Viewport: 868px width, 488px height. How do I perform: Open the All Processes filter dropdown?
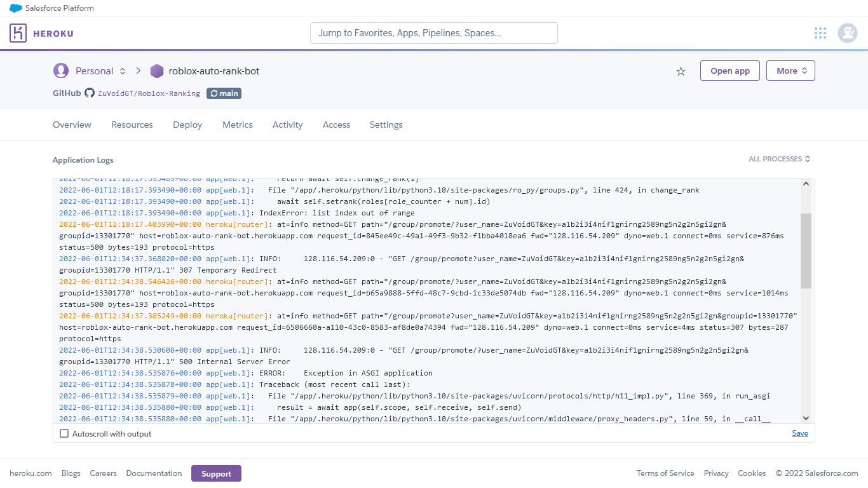780,159
